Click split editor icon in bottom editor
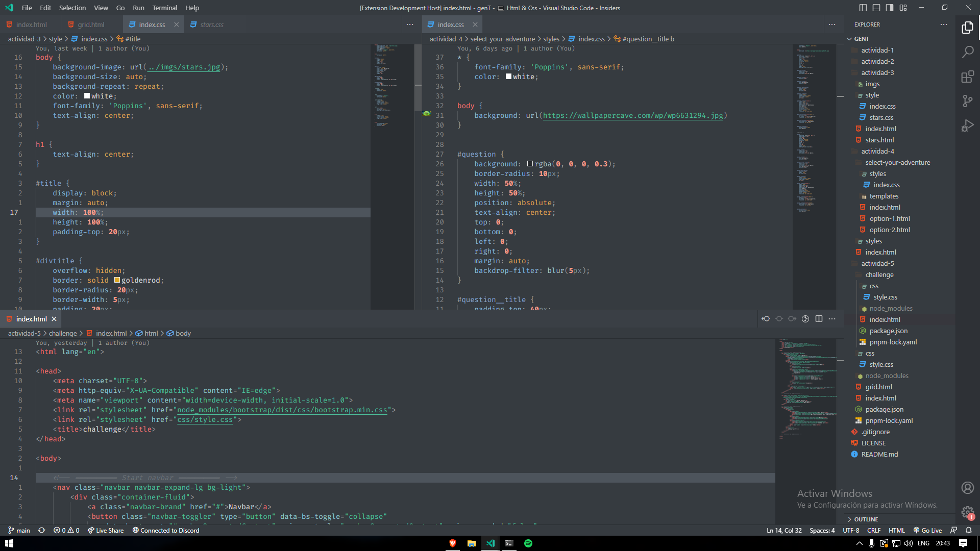Viewport: 980px width, 551px height. [x=819, y=319]
